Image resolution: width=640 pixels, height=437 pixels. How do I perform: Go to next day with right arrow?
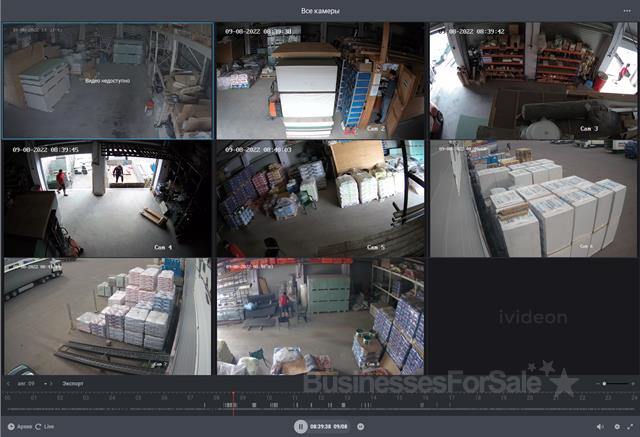coord(51,383)
